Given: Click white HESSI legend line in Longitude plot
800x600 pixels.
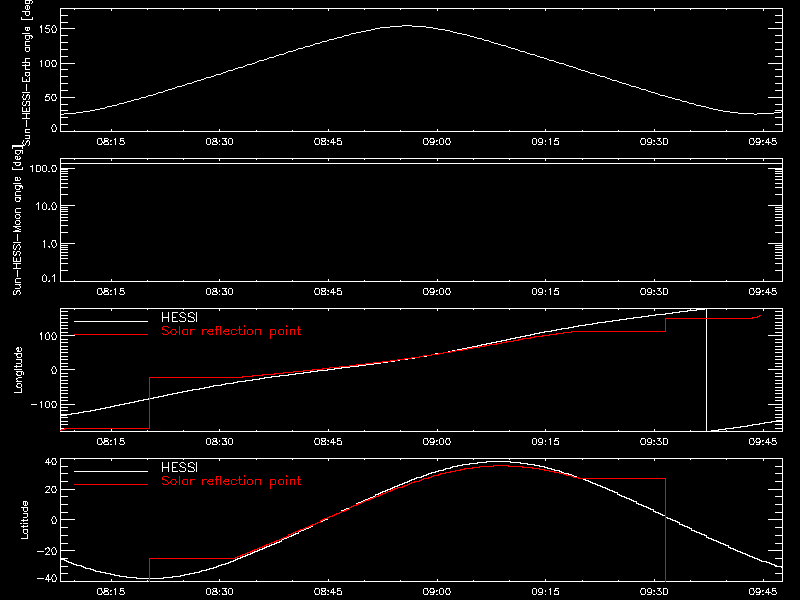Looking at the screenshot, I should point(111,321).
